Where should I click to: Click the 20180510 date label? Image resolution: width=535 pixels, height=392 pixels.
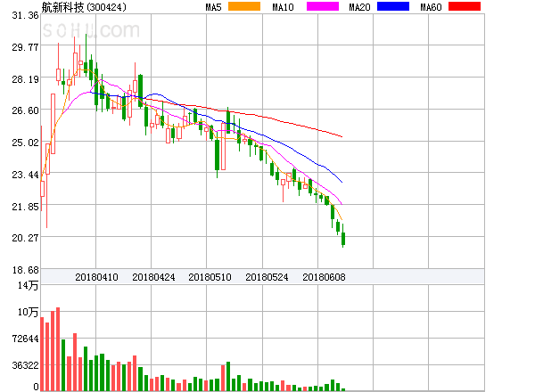210,277
